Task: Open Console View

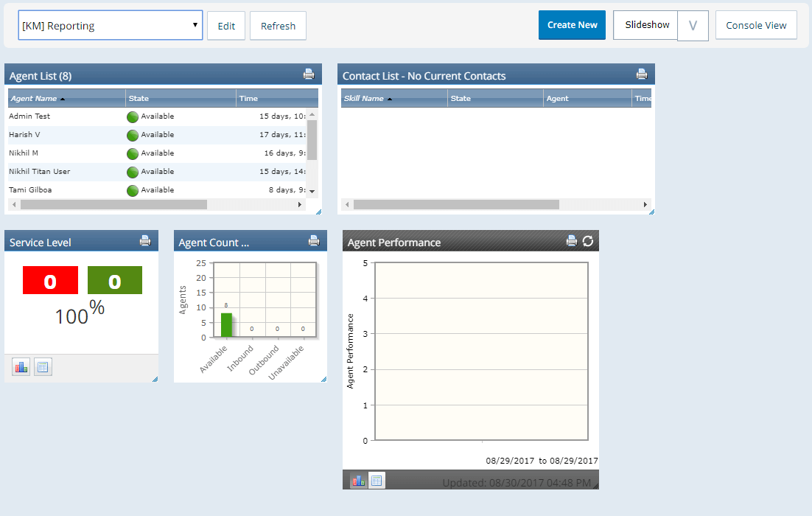Action: pos(756,24)
